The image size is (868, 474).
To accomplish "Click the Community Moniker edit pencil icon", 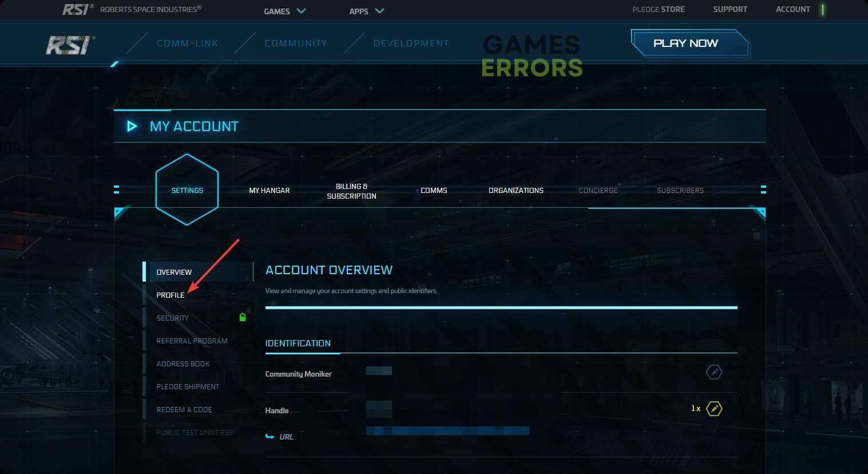I will click(714, 372).
